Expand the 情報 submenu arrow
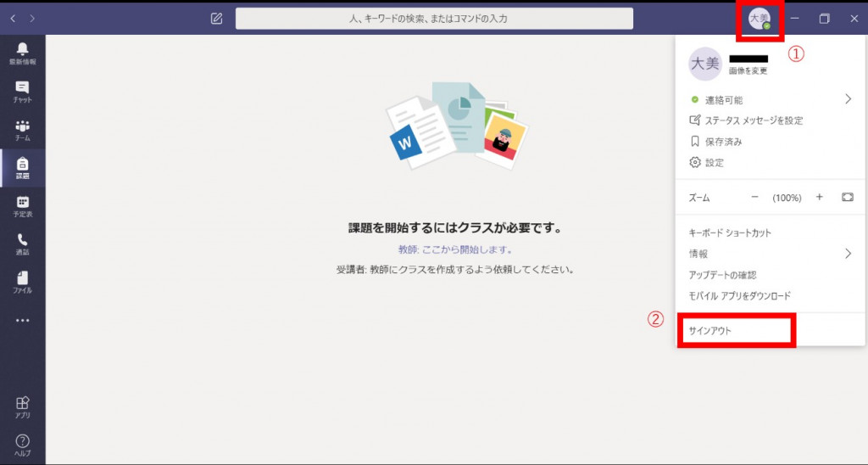The image size is (868, 465). (x=847, y=253)
